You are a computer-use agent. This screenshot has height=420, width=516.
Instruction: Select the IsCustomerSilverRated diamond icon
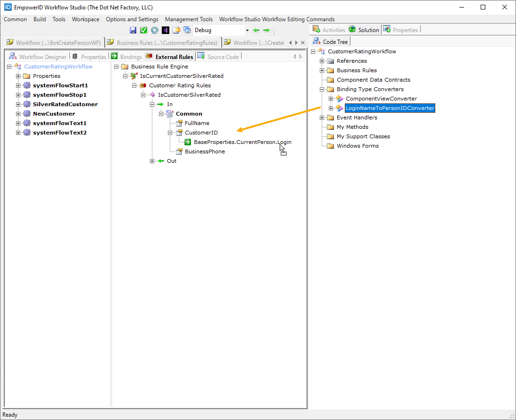tap(153, 95)
